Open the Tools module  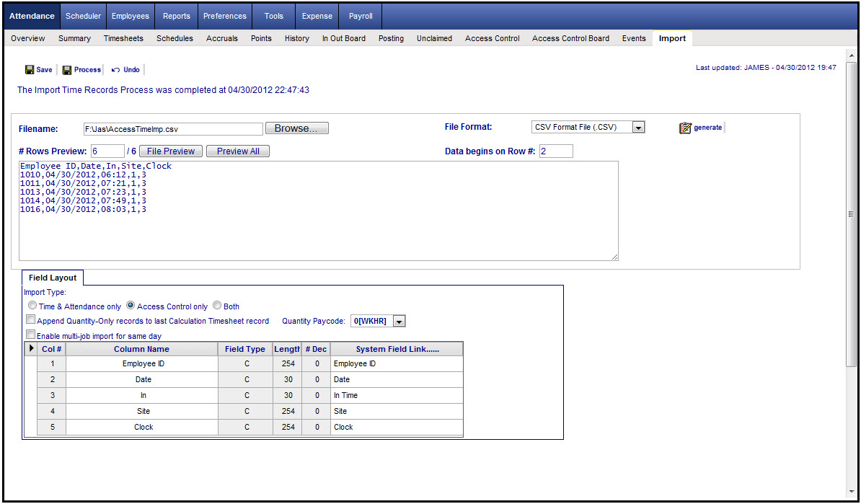(x=273, y=15)
